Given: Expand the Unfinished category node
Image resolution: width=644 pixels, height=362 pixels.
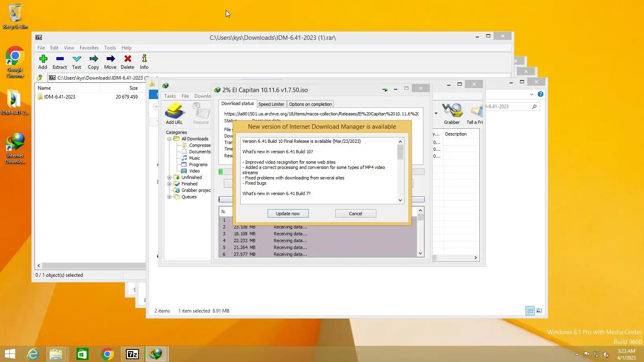Looking at the screenshot, I should [169, 177].
